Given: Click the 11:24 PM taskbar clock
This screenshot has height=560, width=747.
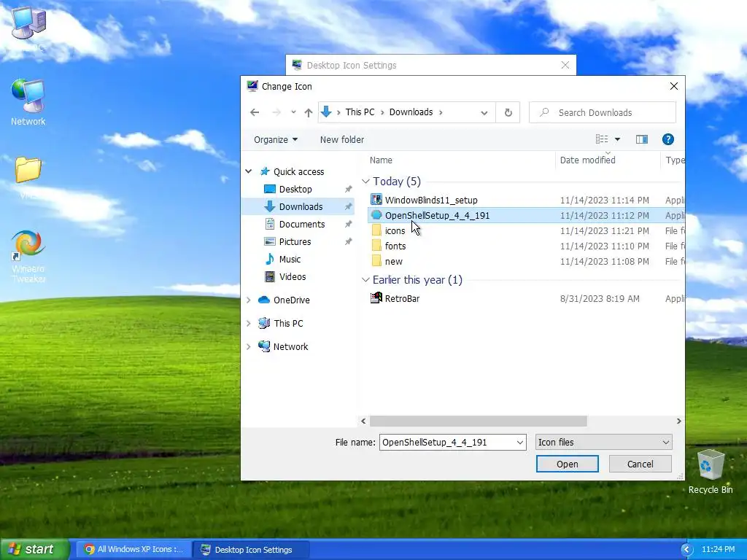Looking at the screenshot, I should [718, 550].
